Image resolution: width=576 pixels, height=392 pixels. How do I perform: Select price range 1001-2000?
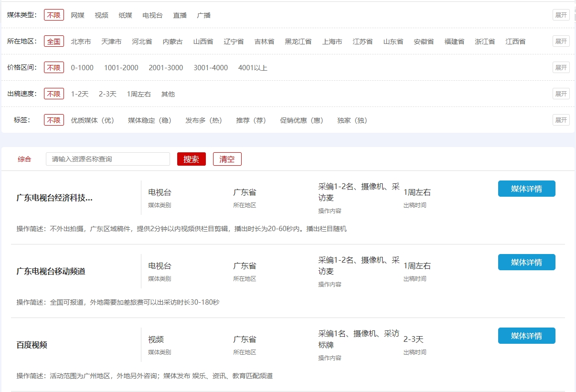pyautogui.click(x=121, y=68)
